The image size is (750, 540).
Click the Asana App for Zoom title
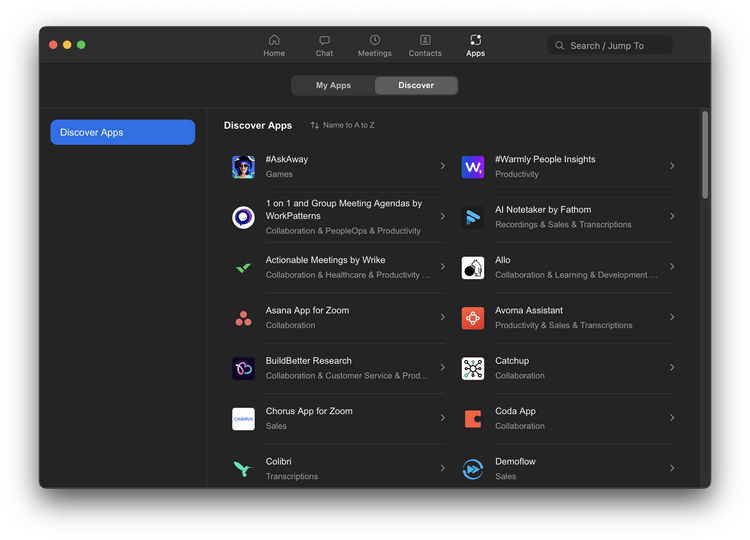click(308, 310)
